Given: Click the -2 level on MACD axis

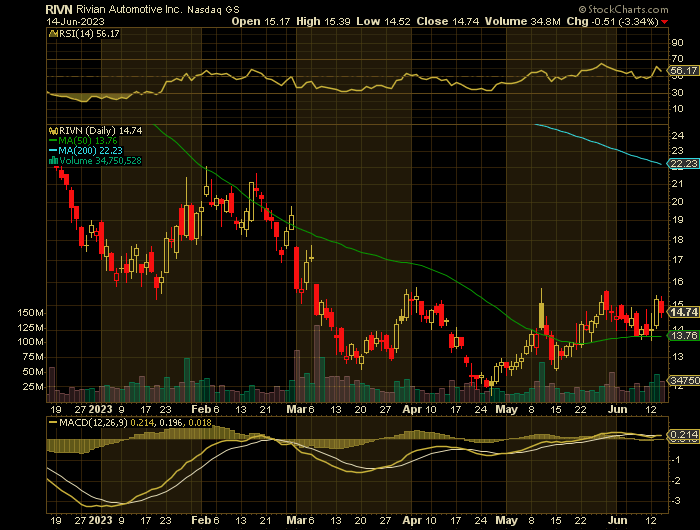Looking at the screenshot, I should (x=676, y=481).
